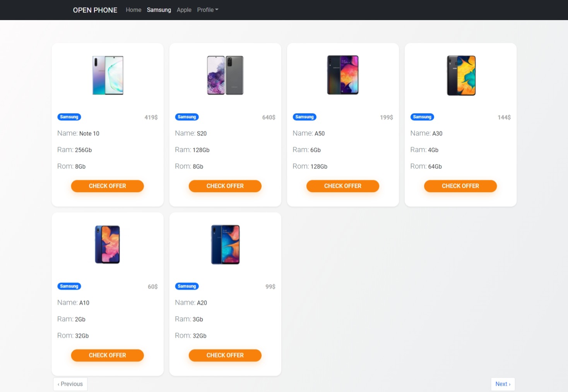
Task: Click the Samsung badge on the A20 card
Action: (x=187, y=286)
